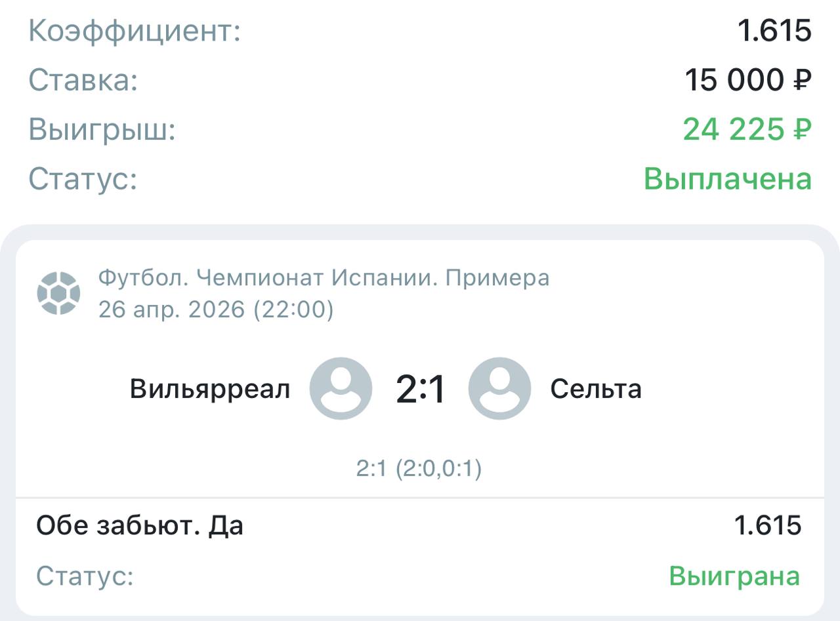The height and width of the screenshot is (621, 840).
Task: Click the top coefficient value 1.615
Action: [x=774, y=31]
